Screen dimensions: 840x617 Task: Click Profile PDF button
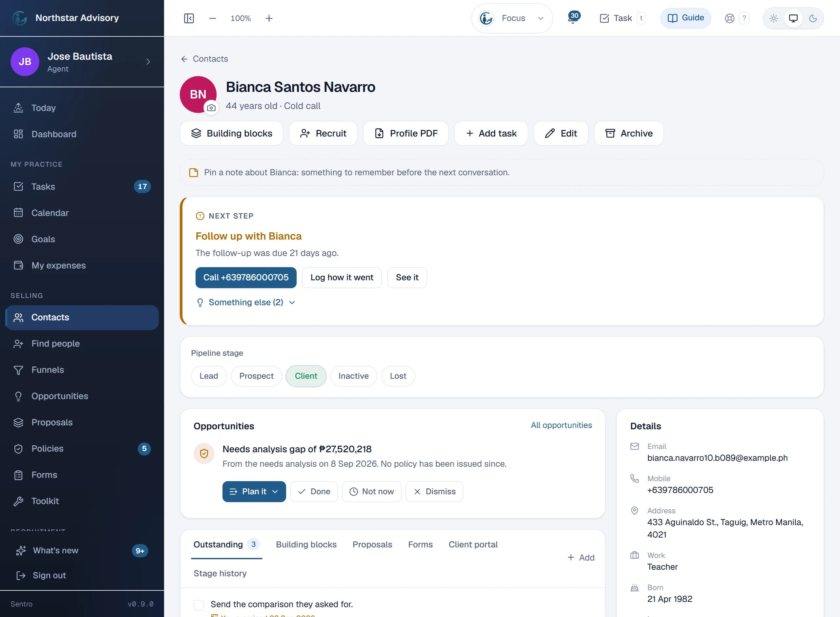406,133
